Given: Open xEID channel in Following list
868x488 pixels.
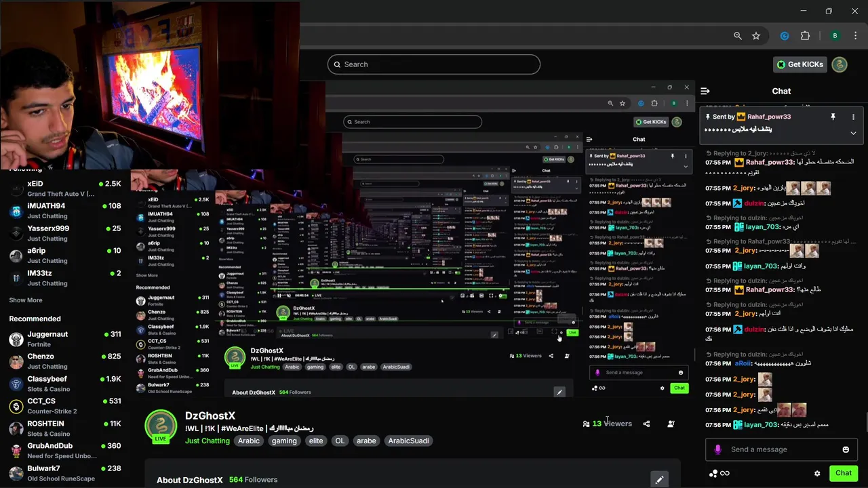Looking at the screenshot, I should coord(64,188).
